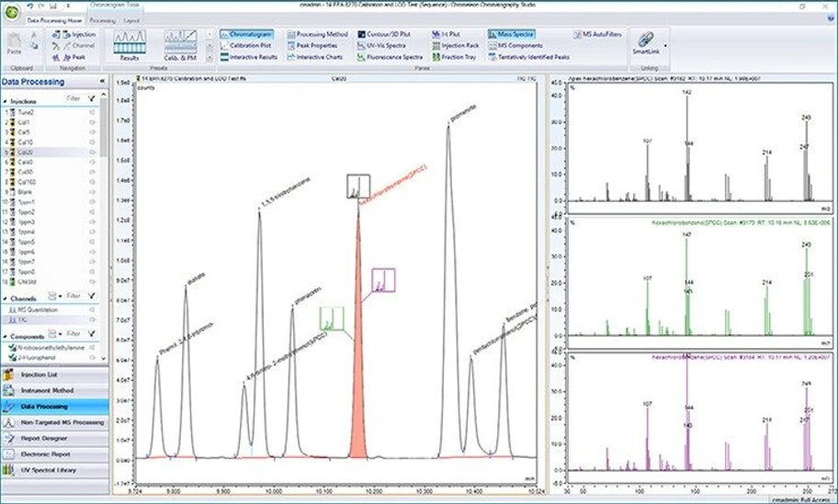Viewport: 838px width, 504px height.
Task: Open the Chromeleon application menu orb
Action: pyautogui.click(x=11, y=13)
